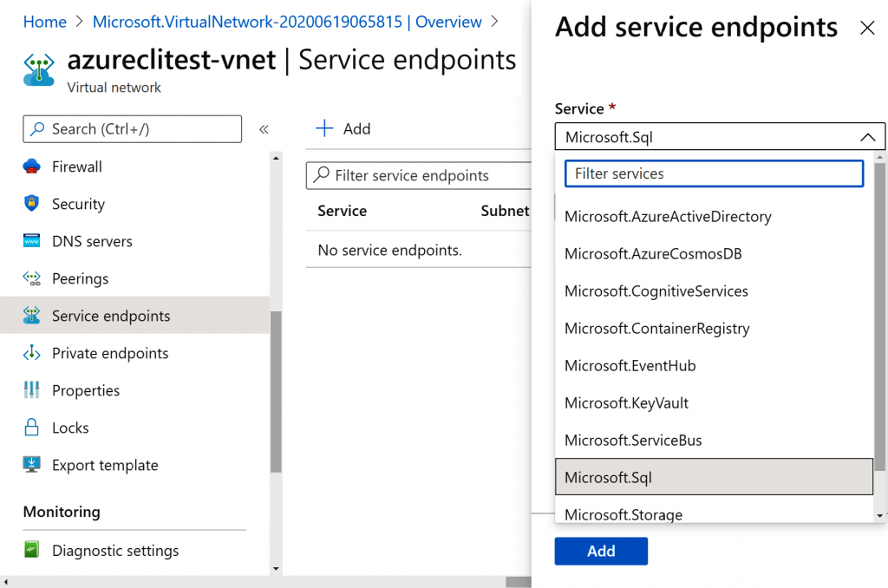Click the Filter services input box
Image resolution: width=888 pixels, height=588 pixels.
click(714, 173)
